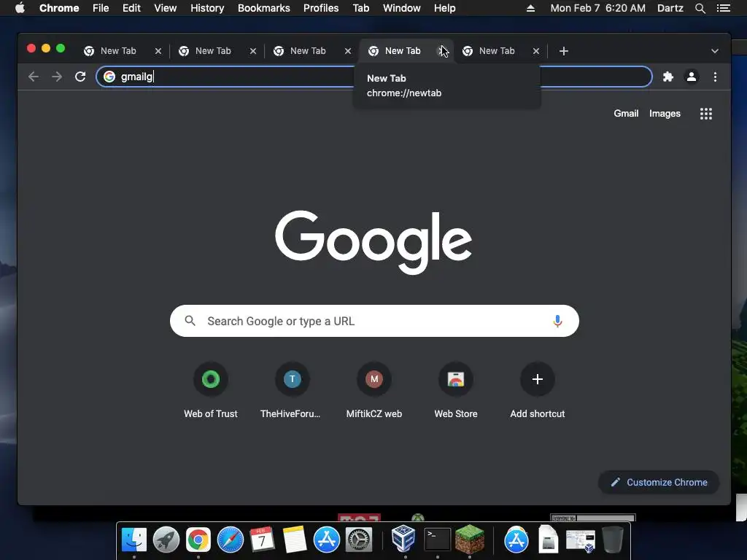Click the date and time in menu bar
Screen dimensions: 747x560
tap(597, 8)
